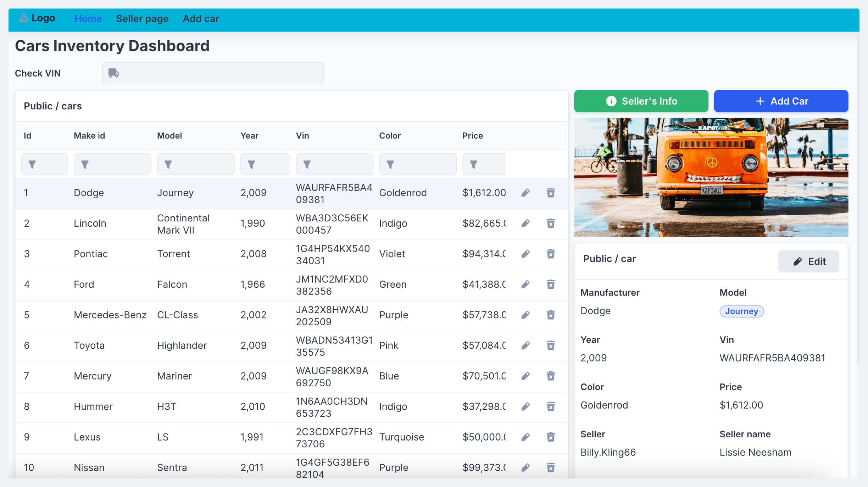The width and height of the screenshot is (868, 487).
Task: Click the orange van photo
Action: (x=711, y=177)
